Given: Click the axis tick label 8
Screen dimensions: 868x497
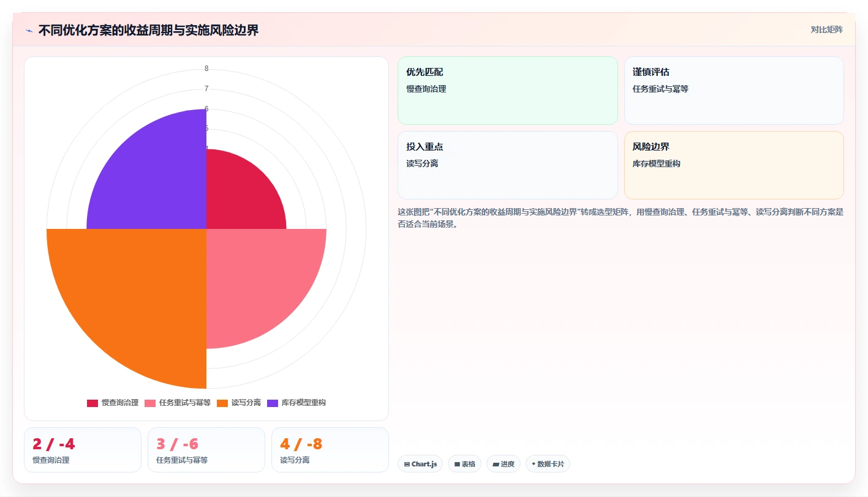Looking at the screenshot, I should (x=206, y=69).
